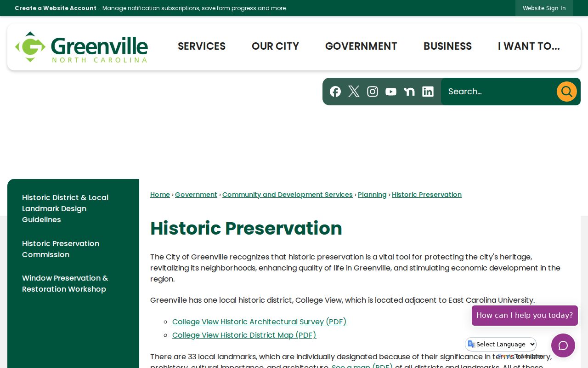
Task: Open the Business menu
Action: (447, 46)
